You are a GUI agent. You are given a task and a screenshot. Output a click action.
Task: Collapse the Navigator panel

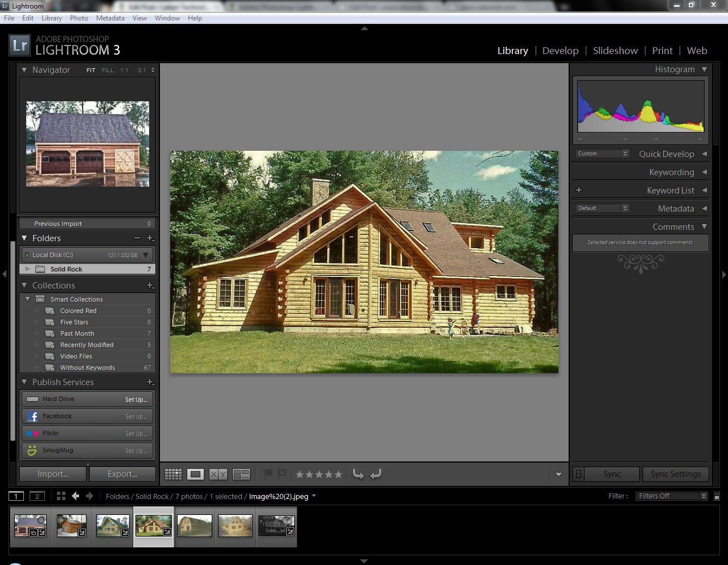point(24,70)
